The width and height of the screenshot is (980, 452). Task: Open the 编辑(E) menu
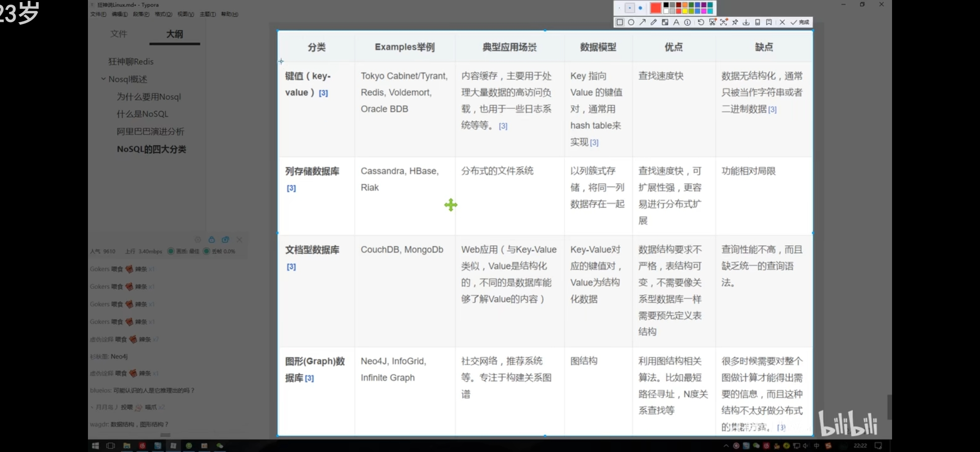[120, 14]
